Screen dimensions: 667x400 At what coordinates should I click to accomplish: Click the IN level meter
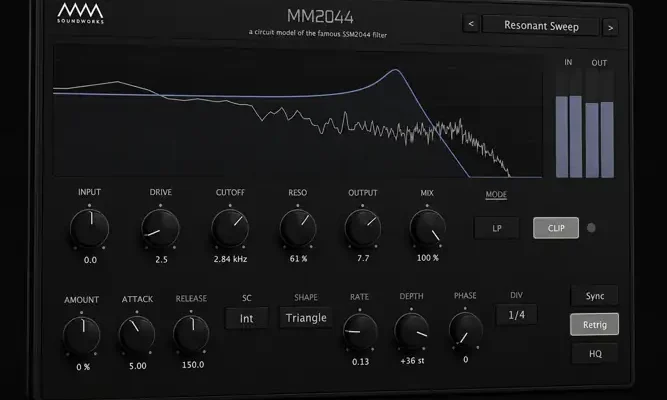(569, 123)
